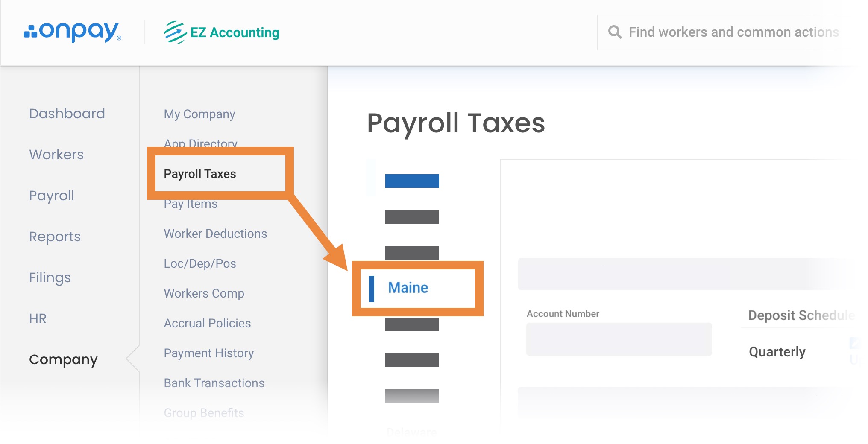Go to Loc/Dep/Pos settings
The height and width of the screenshot is (444, 868).
click(x=200, y=263)
